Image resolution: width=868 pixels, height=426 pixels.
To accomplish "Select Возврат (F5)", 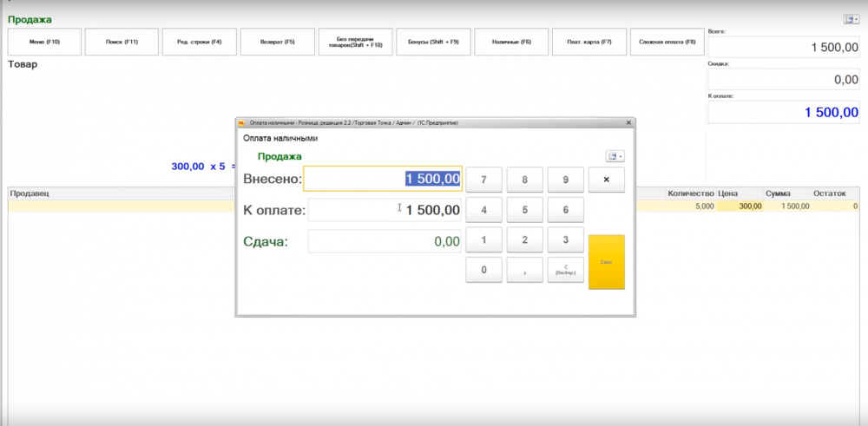I will click(278, 42).
